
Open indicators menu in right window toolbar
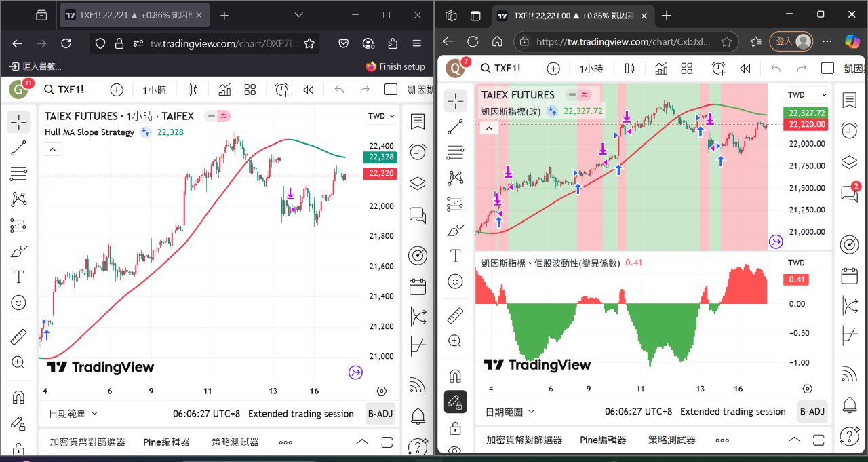tap(661, 68)
